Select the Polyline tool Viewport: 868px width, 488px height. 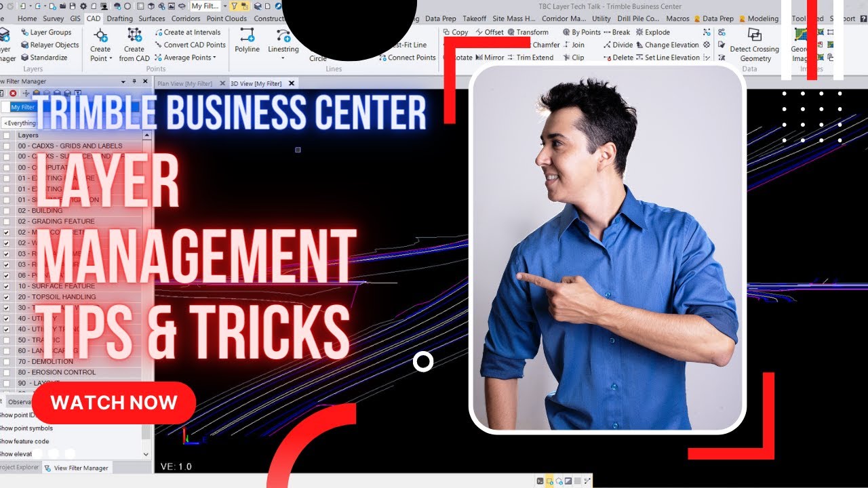point(247,41)
